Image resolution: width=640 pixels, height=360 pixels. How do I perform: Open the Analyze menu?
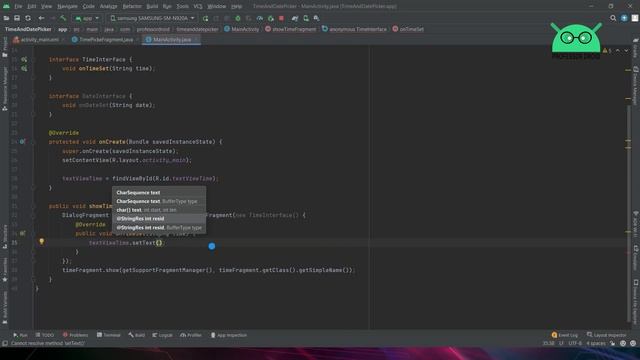click(x=109, y=7)
